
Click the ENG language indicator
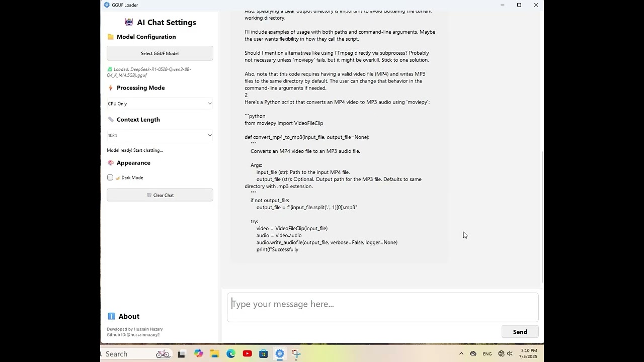[x=487, y=354]
